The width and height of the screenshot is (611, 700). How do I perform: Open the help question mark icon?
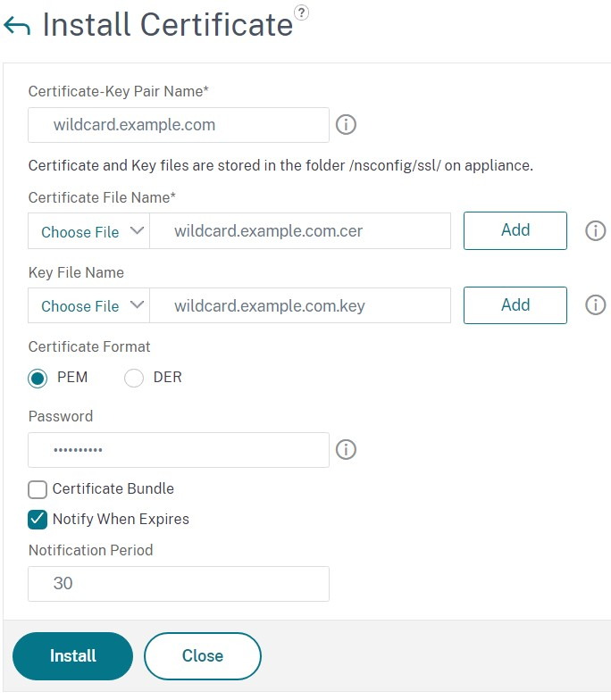[x=302, y=12]
